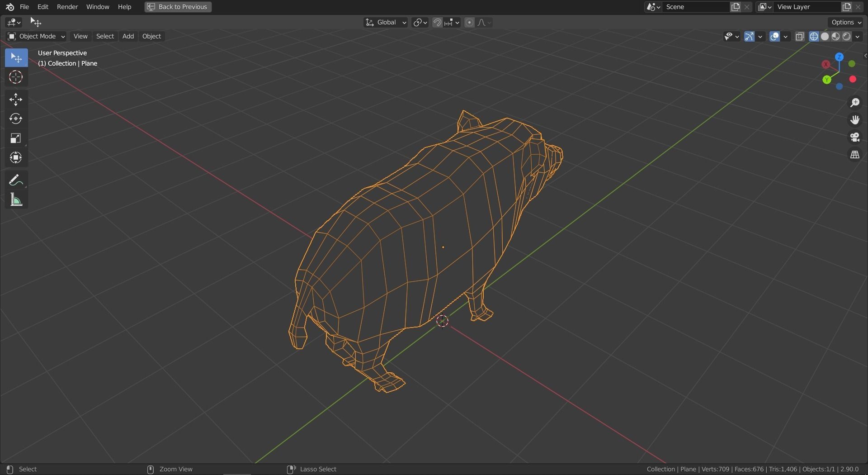Toggle viewport gizmos visibility
The height and width of the screenshot is (475, 868).
point(750,37)
